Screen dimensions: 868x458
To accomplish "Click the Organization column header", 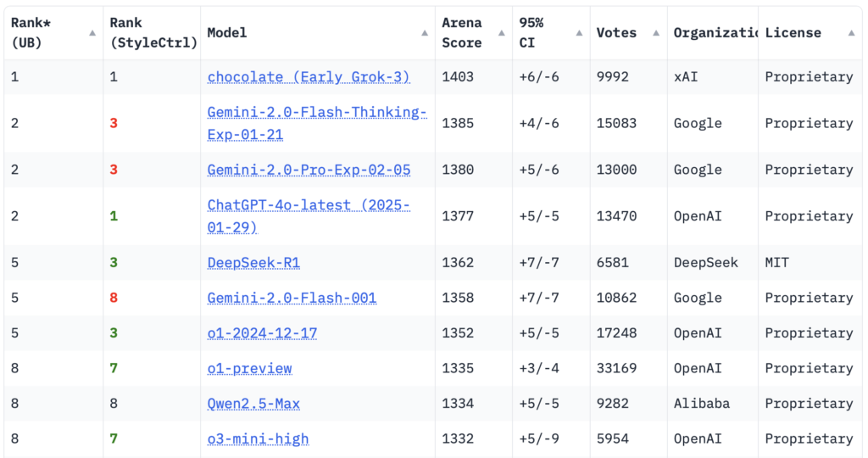I will pyautogui.click(x=713, y=33).
